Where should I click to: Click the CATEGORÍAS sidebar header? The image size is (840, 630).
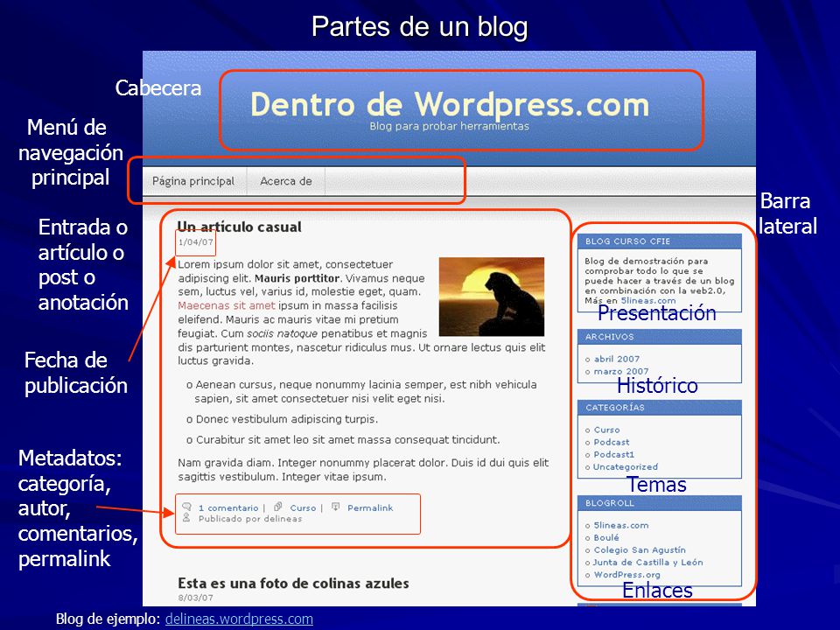click(x=660, y=408)
